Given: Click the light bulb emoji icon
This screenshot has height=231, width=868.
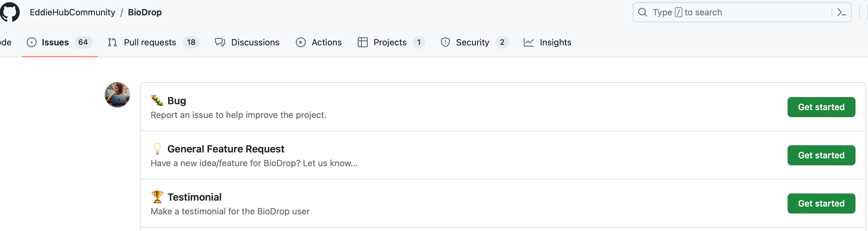Looking at the screenshot, I should 157,148.
